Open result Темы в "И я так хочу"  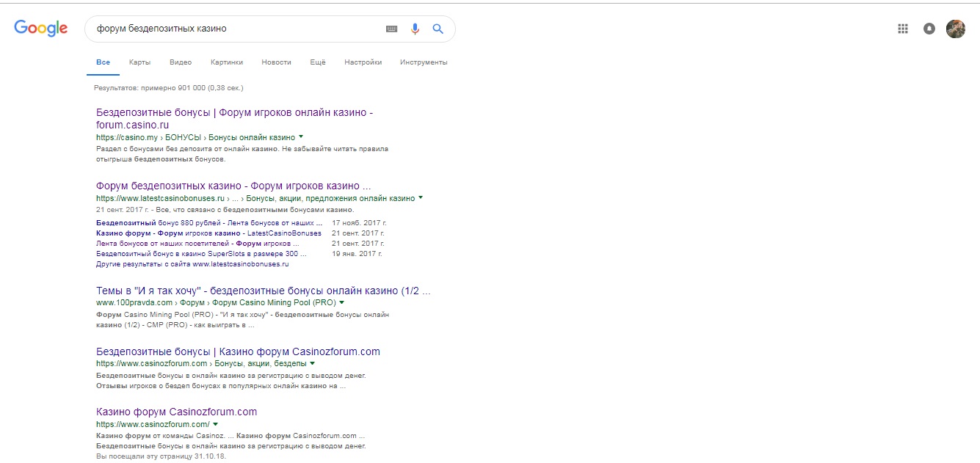click(264, 291)
